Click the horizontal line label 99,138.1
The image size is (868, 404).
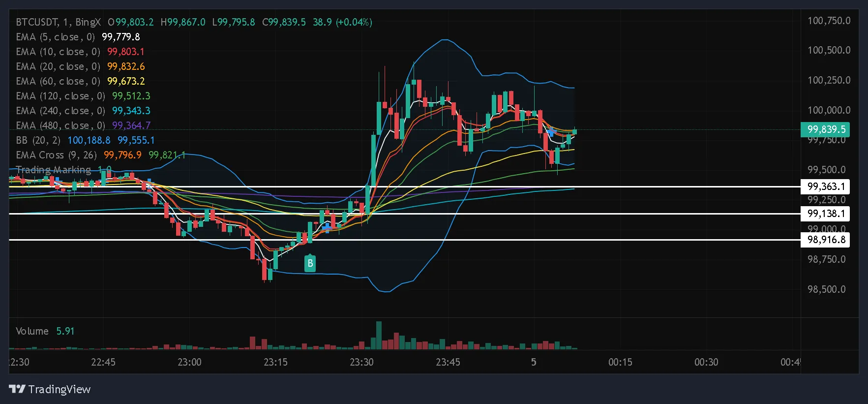point(826,214)
